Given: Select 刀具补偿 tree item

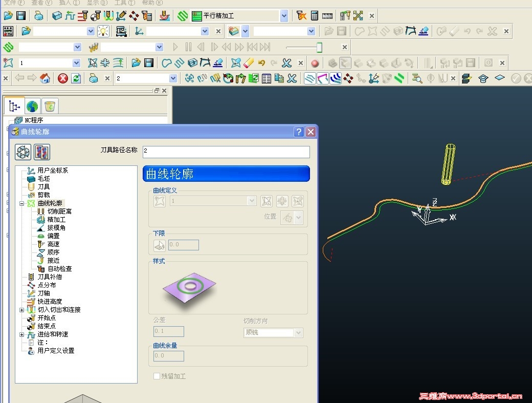Looking at the screenshot, I should click(50, 277).
